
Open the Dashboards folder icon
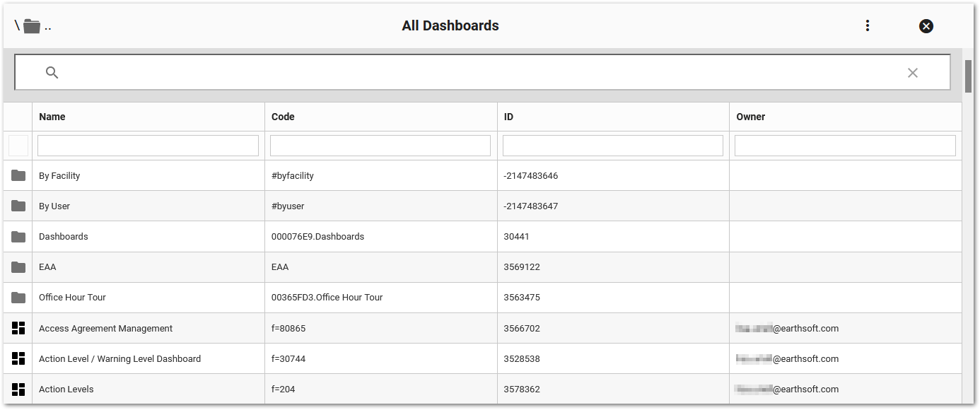[18, 236]
